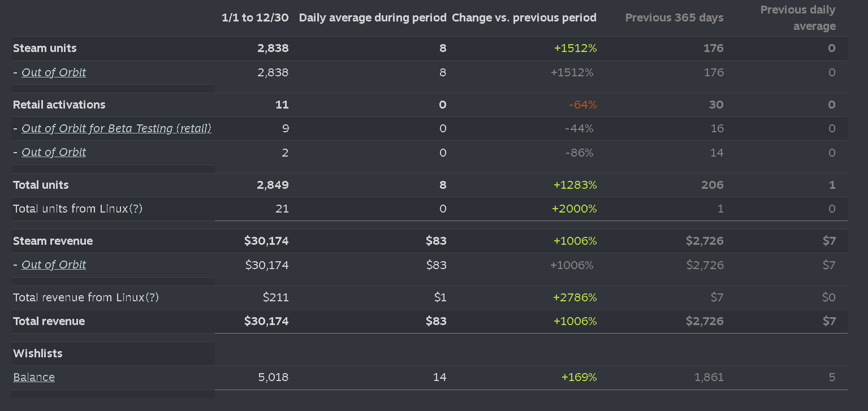Click "Change vs. previous period" column header
This screenshot has height=411, width=868.
pyautogui.click(x=524, y=18)
